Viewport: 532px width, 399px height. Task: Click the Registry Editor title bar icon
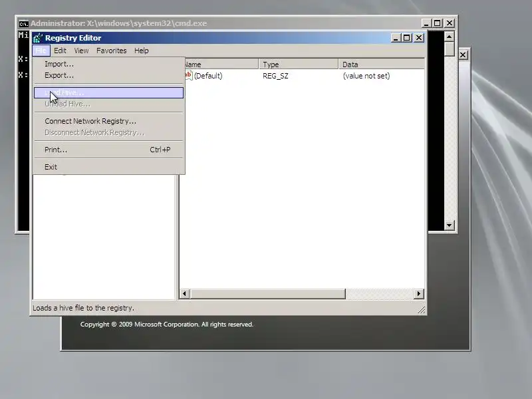click(38, 38)
